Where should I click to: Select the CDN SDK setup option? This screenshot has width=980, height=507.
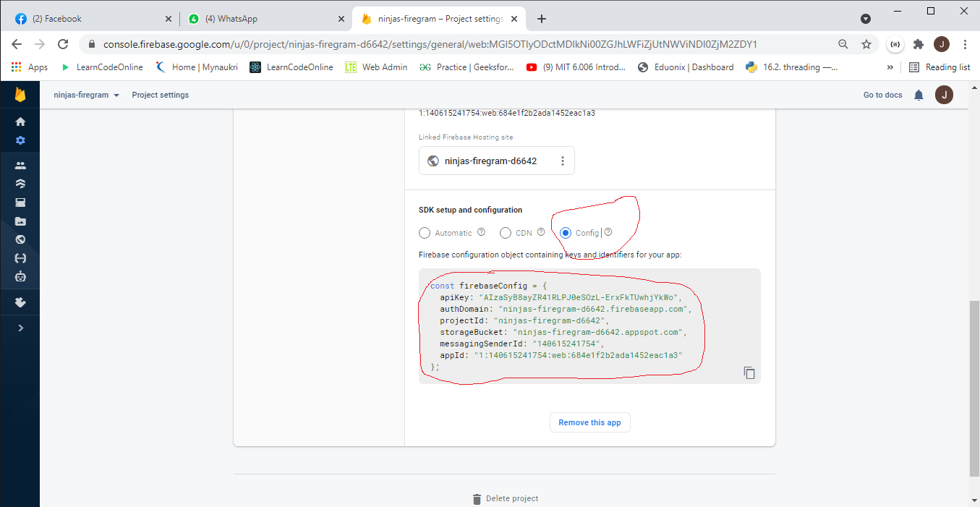point(506,233)
